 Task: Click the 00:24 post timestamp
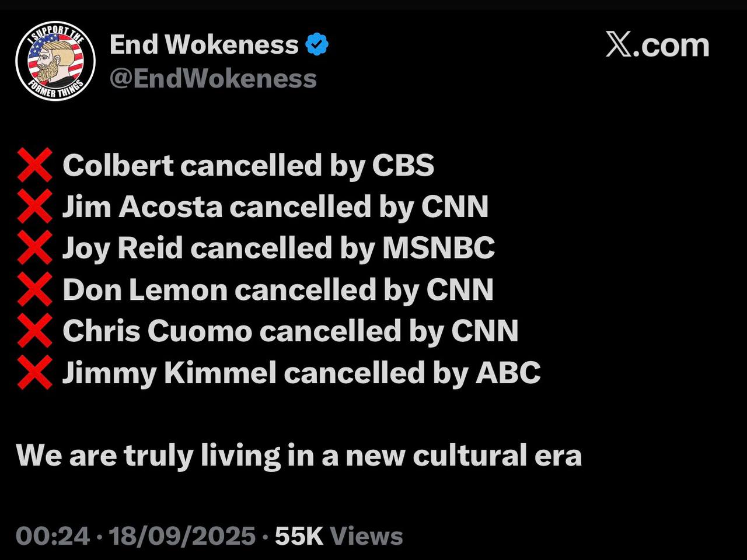pos(53,536)
